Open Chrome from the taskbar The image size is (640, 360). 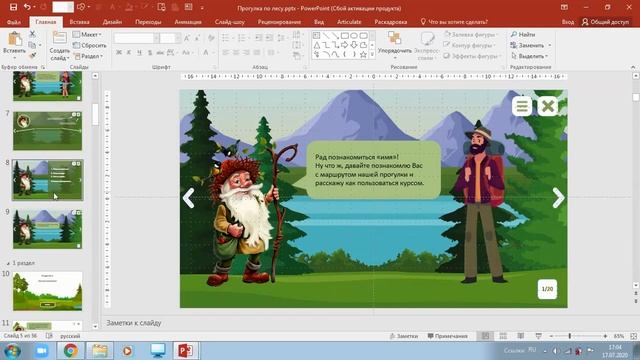tap(70, 351)
